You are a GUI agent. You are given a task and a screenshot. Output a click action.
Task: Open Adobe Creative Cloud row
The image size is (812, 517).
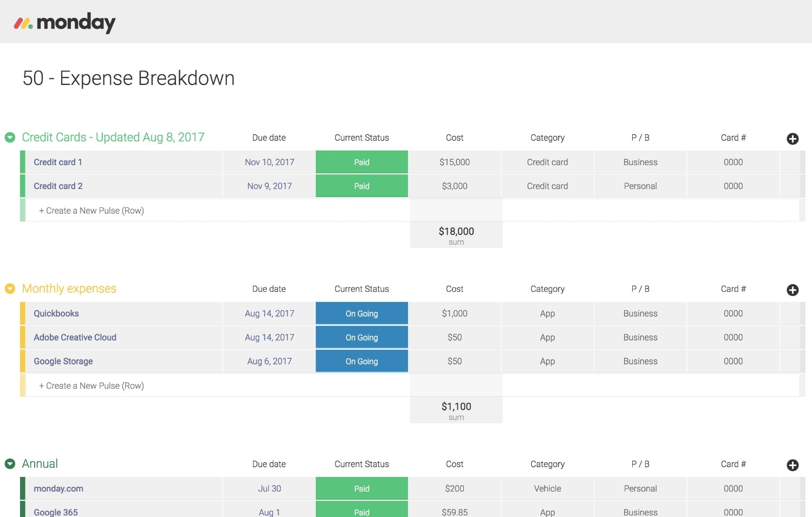point(75,337)
